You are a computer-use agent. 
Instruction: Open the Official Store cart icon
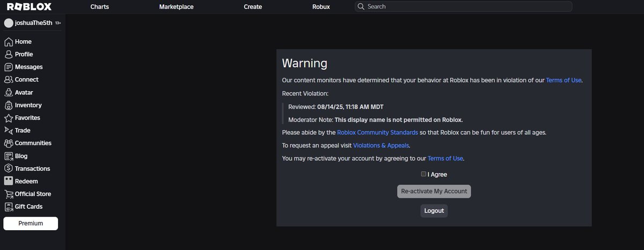pyautogui.click(x=9, y=194)
